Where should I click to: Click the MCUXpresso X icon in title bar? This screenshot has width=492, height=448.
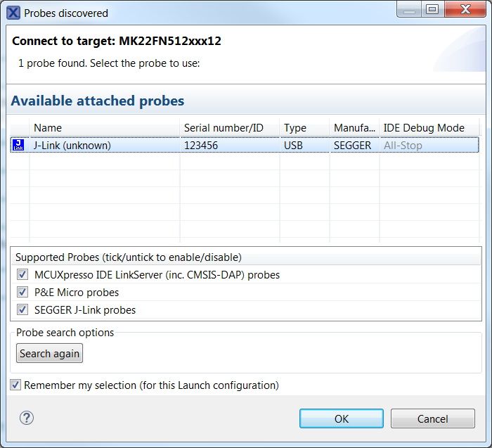13,13
